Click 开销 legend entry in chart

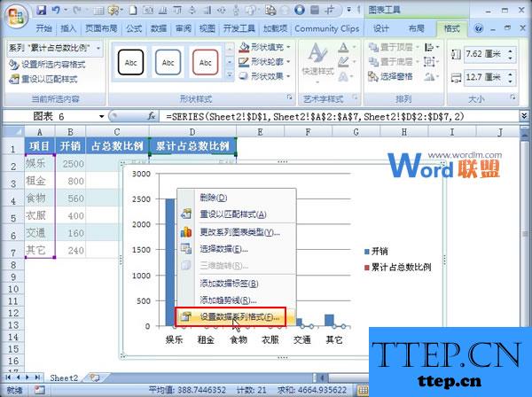pos(376,251)
